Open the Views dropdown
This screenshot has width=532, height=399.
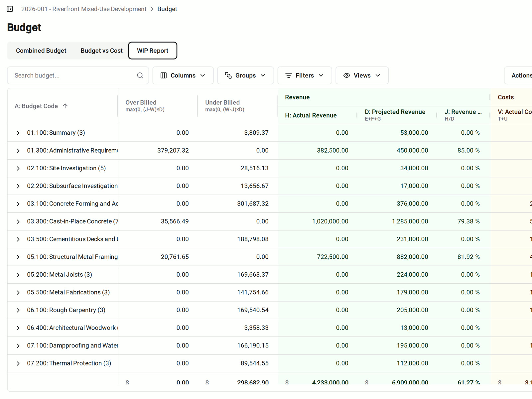tap(362, 75)
